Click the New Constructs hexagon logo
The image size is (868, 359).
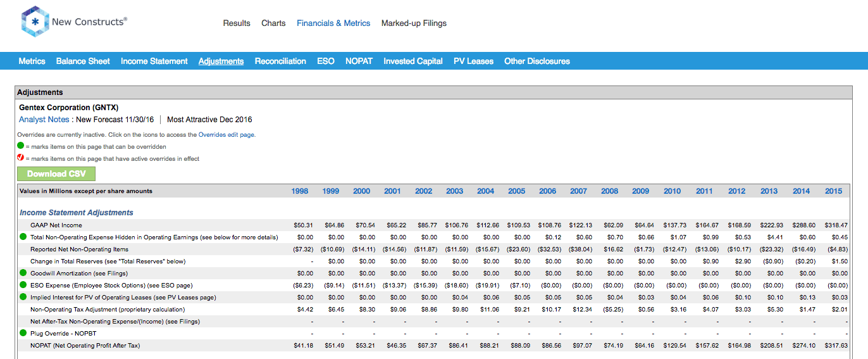click(34, 22)
